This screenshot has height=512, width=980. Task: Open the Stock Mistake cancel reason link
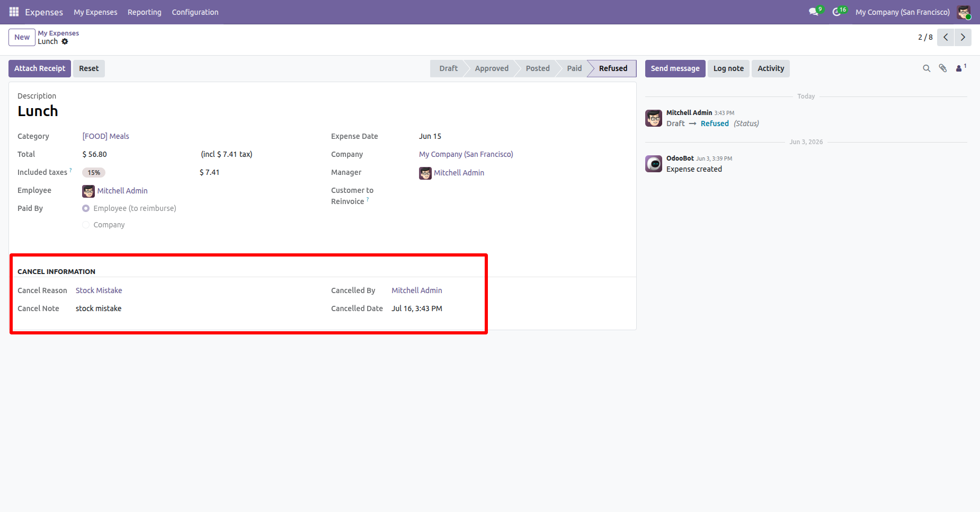point(99,290)
